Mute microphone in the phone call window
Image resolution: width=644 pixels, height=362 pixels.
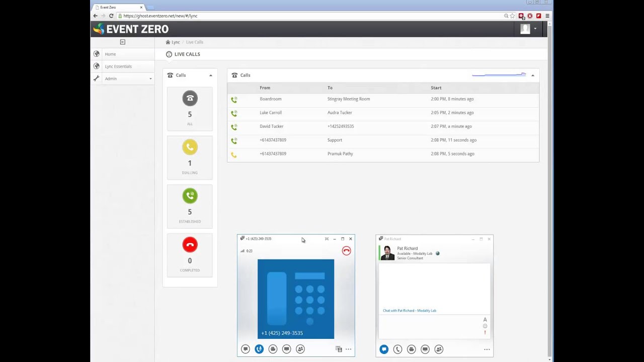pos(259,349)
